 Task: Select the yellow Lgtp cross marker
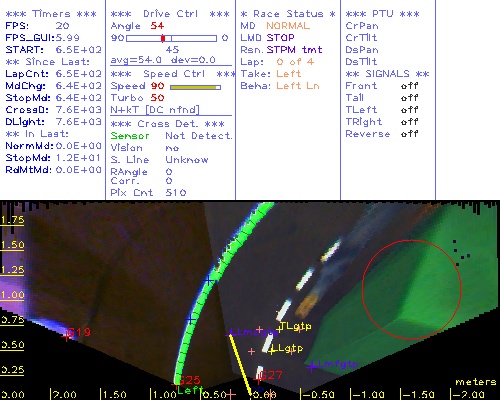coord(272,351)
